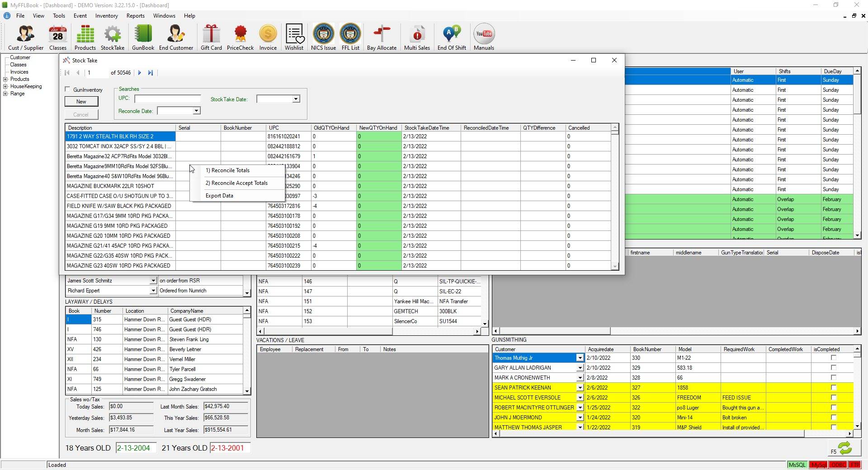Open the Event menu
Viewport: 868px width, 470px height.
(x=80, y=16)
